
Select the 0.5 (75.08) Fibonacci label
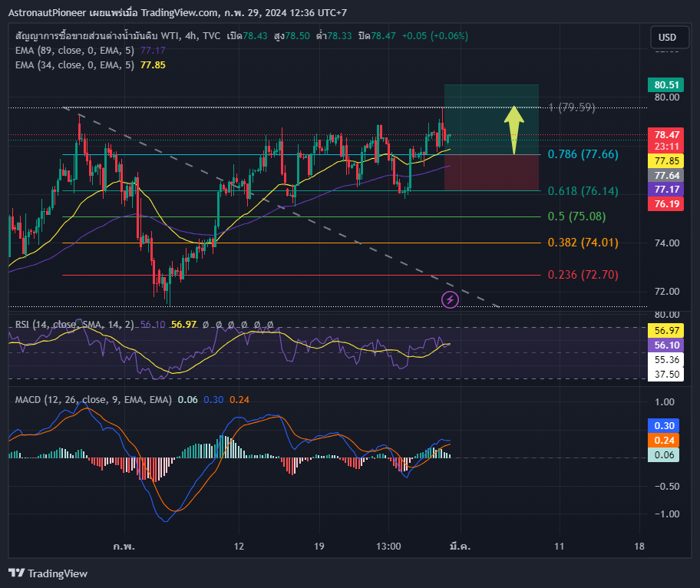point(576,216)
